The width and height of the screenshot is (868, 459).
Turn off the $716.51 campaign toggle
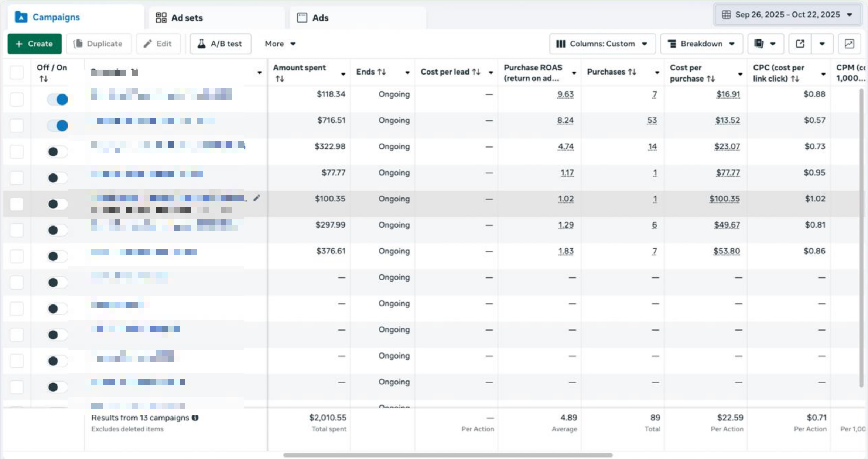58,125
